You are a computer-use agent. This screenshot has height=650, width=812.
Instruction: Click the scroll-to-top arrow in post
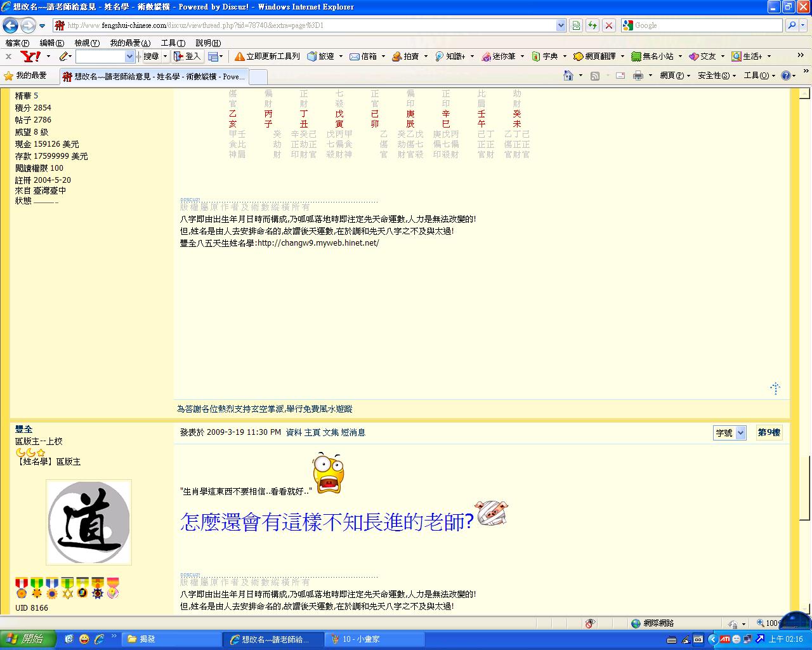[x=775, y=388]
